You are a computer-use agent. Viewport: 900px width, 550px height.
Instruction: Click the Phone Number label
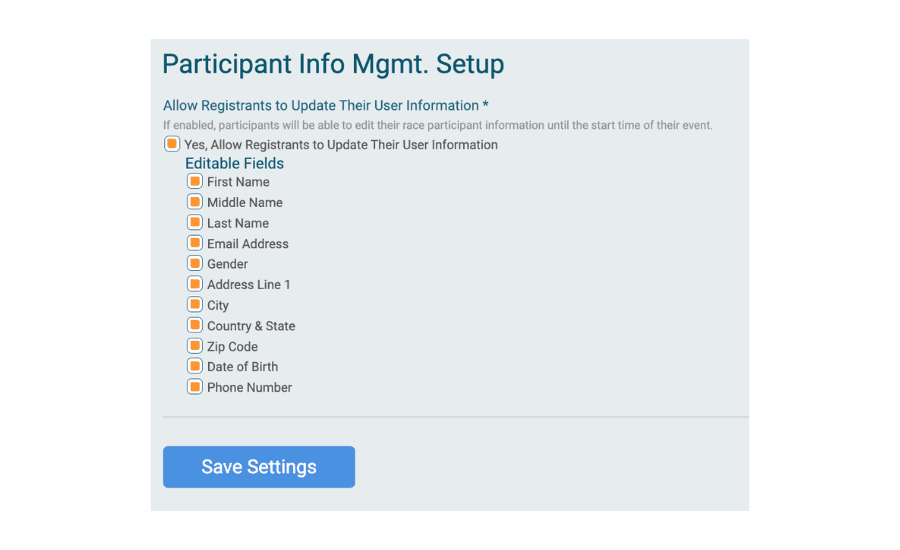(x=250, y=388)
